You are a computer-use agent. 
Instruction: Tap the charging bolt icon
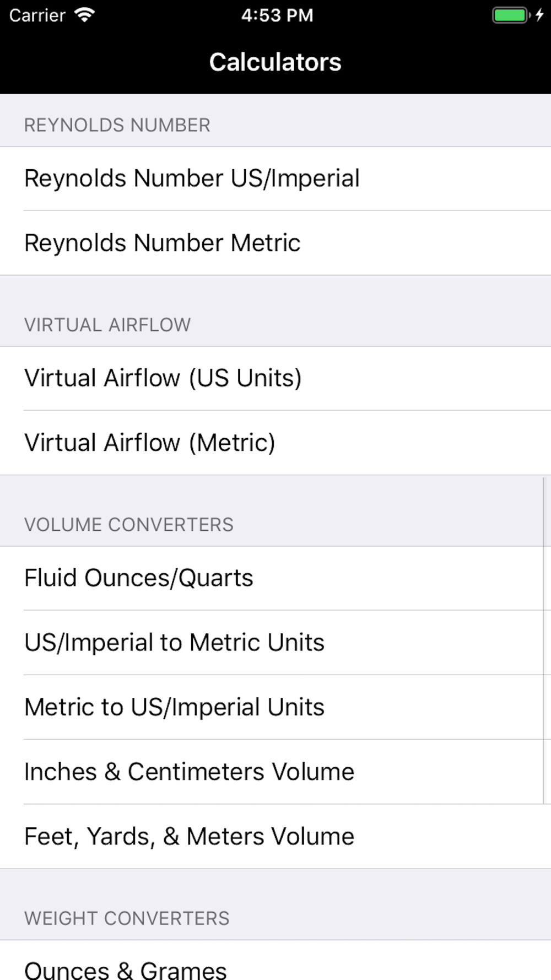pyautogui.click(x=539, y=15)
